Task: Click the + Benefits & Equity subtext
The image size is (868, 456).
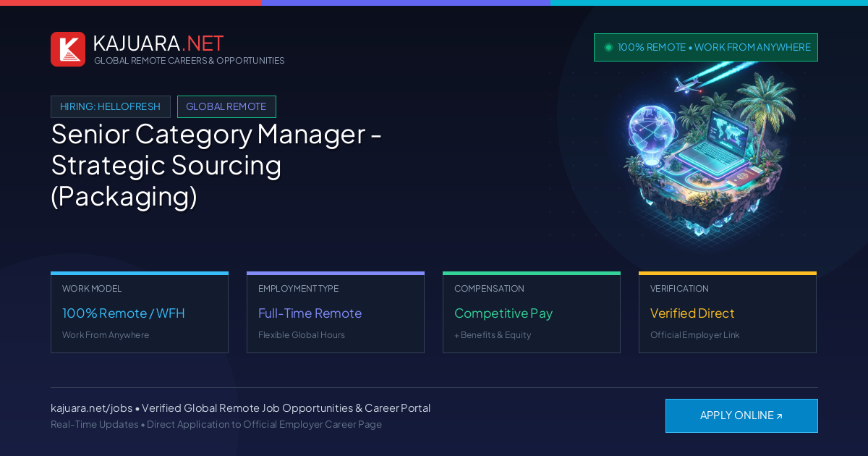Action: tap(493, 335)
